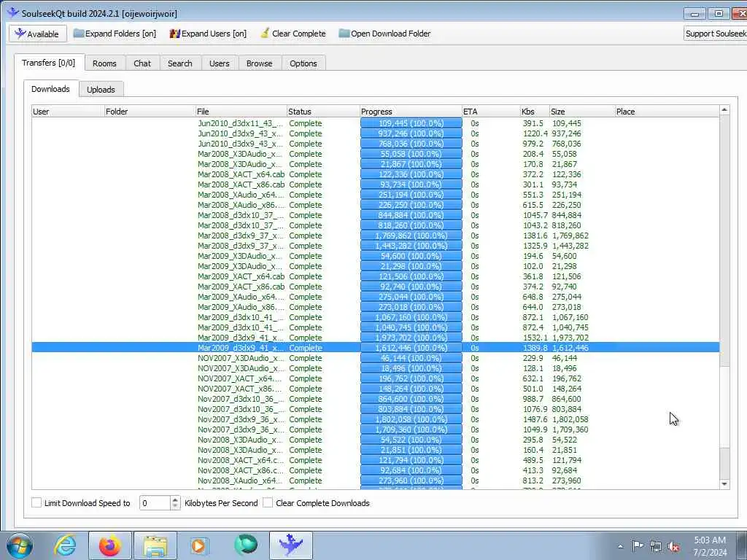Sort by the User column header

point(68,112)
